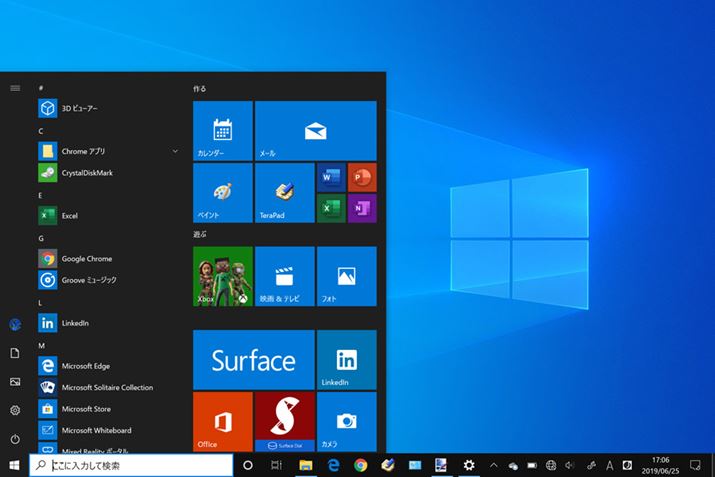Click the power button in start sidebar
This screenshot has width=715, height=477.
click(15, 439)
